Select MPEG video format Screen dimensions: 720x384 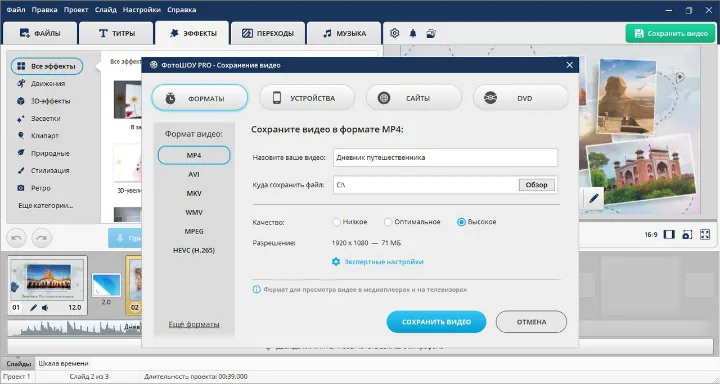[x=194, y=232]
